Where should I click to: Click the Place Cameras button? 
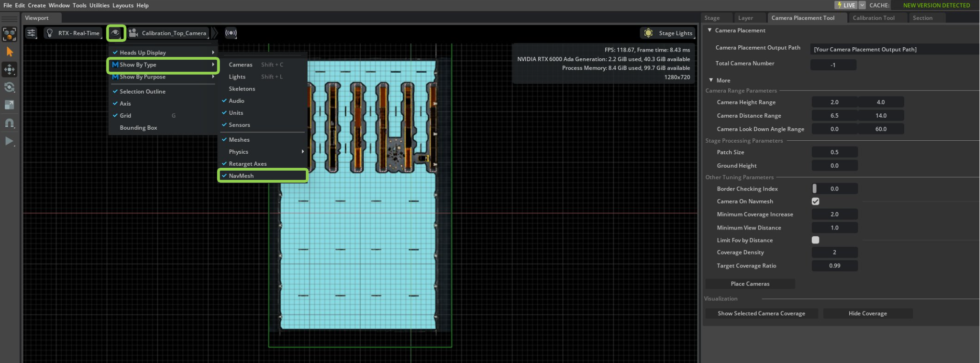pyautogui.click(x=750, y=284)
